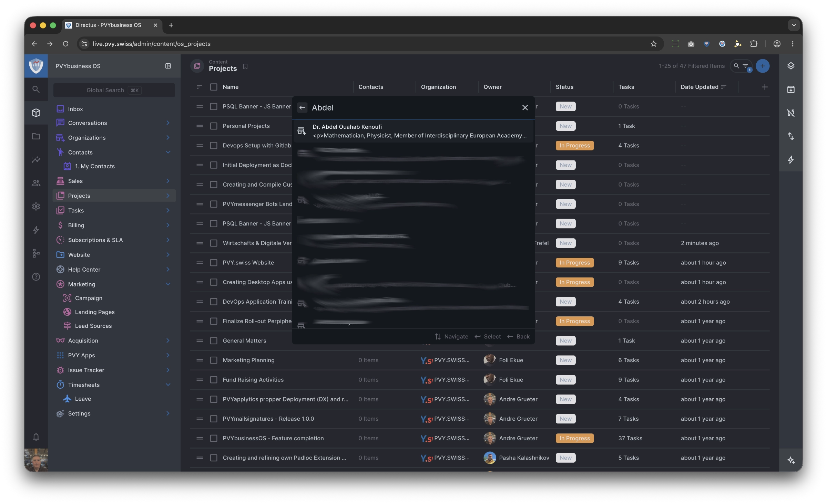Image resolution: width=827 pixels, height=504 pixels.
Task: Open the browser tab list dropdown
Action: [x=794, y=25]
